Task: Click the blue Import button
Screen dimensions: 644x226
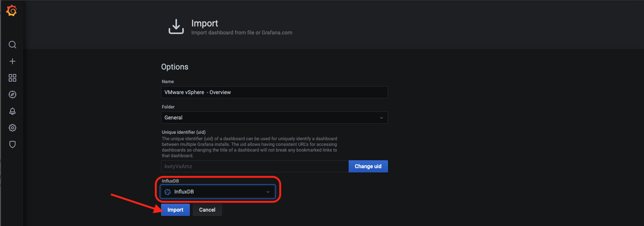Action: point(175,210)
